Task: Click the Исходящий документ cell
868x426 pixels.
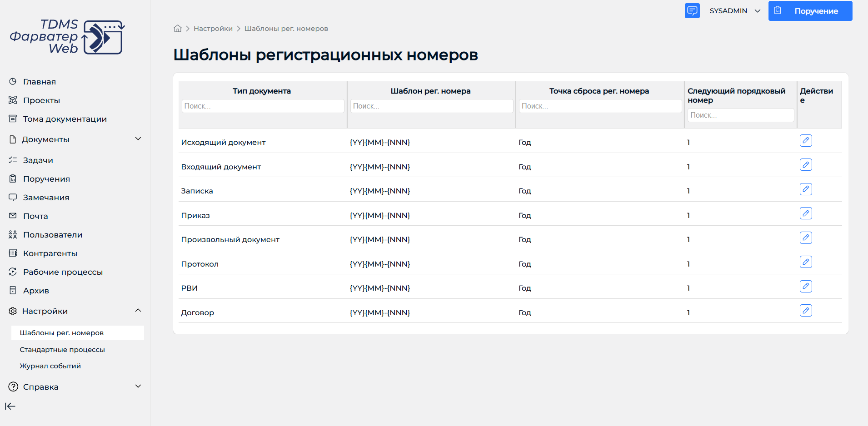Action: tap(223, 143)
